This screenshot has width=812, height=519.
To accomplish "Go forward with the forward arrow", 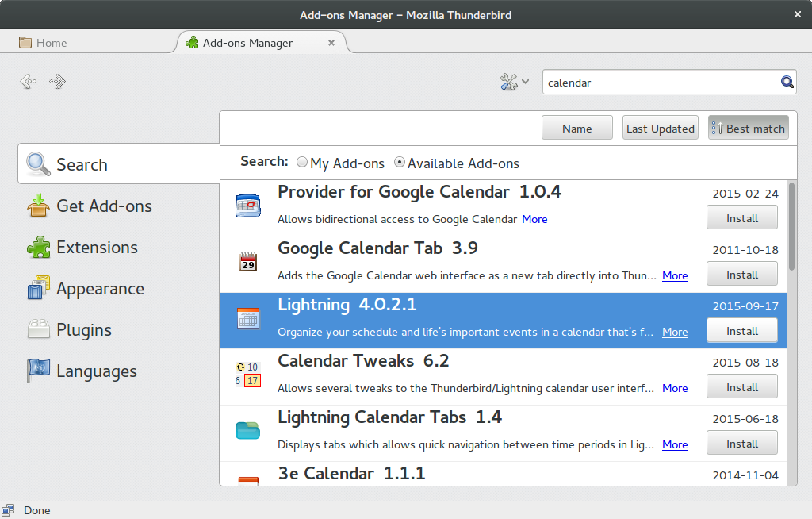I will 57,82.
